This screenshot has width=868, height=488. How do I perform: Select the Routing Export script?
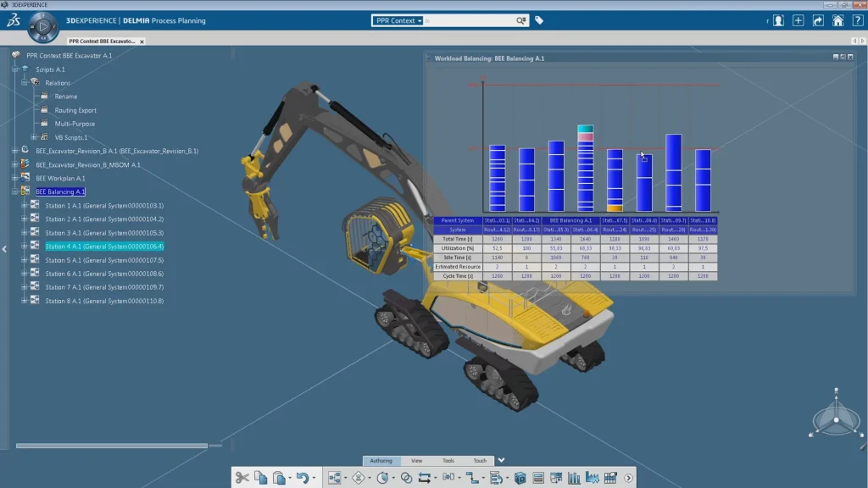click(x=75, y=110)
